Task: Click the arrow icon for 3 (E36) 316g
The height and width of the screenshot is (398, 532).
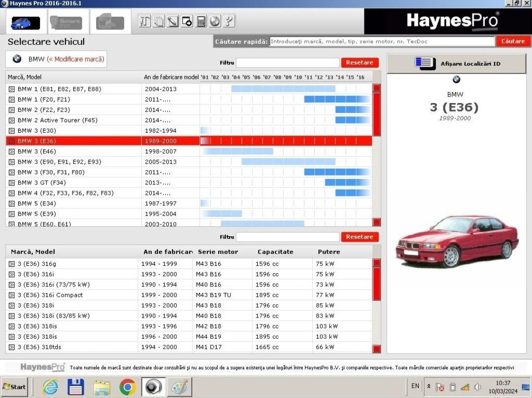Action: pos(11,264)
